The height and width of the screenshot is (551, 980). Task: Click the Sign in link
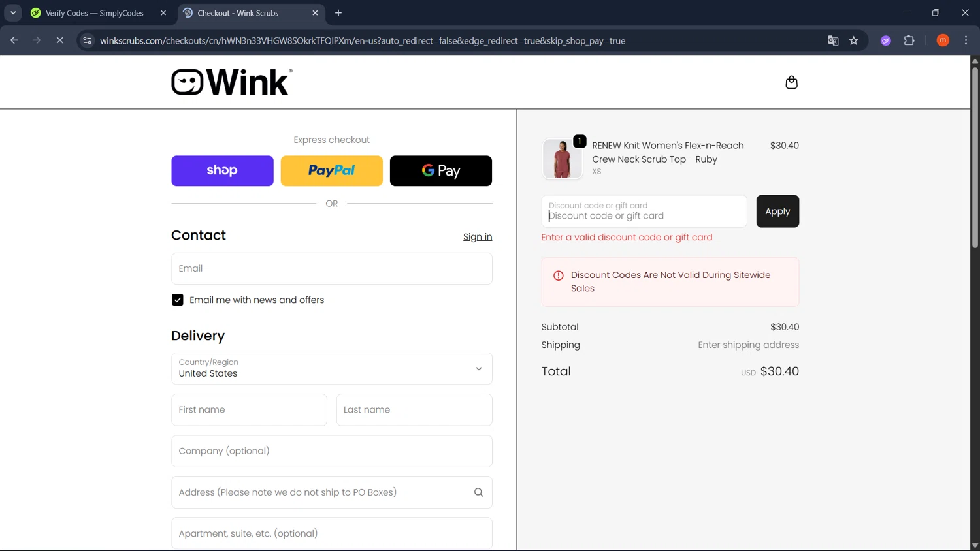[x=478, y=237]
